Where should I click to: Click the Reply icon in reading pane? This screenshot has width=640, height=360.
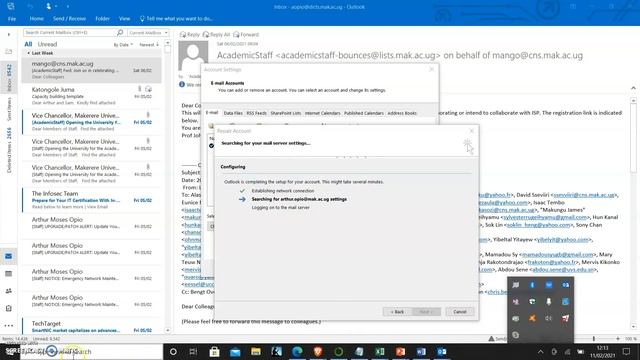coord(190,35)
